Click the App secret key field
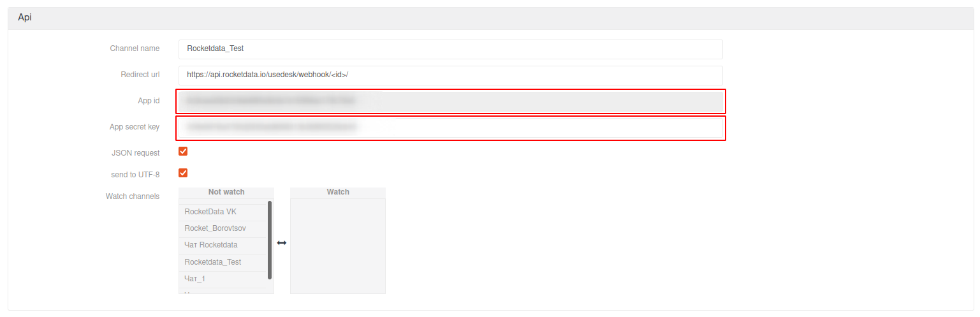980x317 pixels. (x=451, y=127)
